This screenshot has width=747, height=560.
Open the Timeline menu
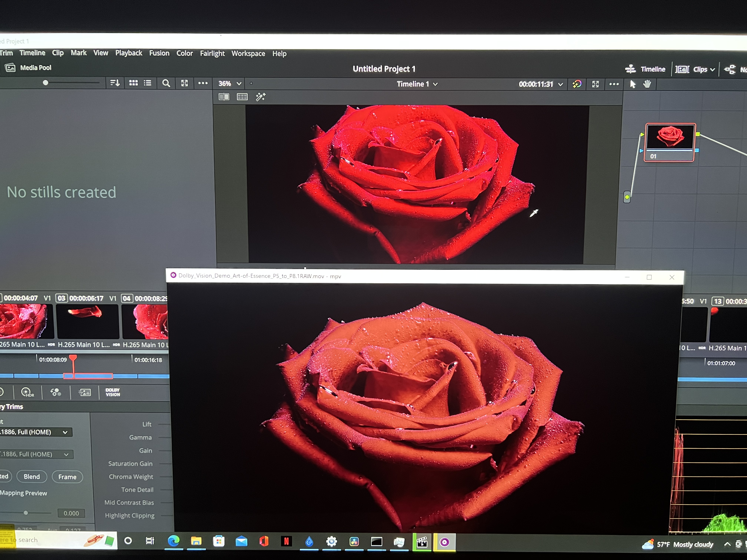point(32,53)
